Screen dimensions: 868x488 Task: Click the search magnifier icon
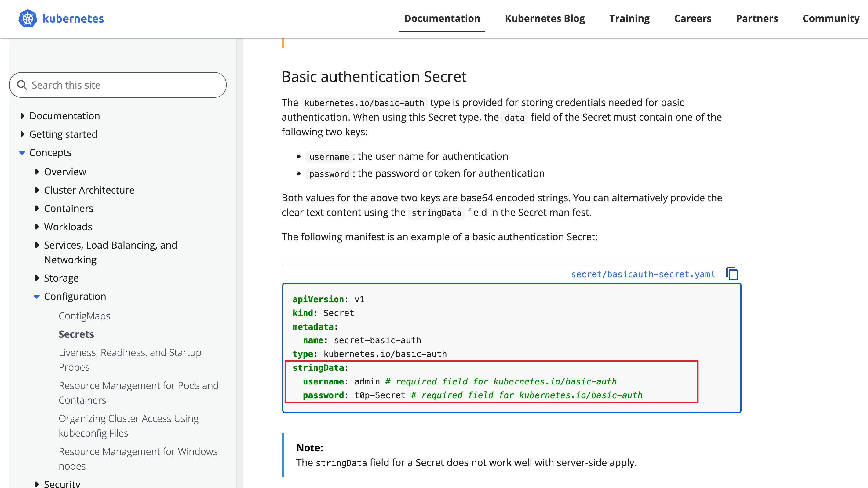[x=22, y=85]
